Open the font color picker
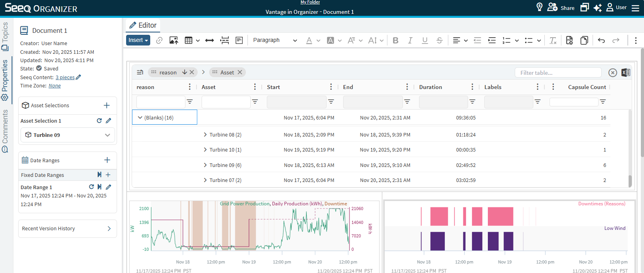 [x=309, y=40]
